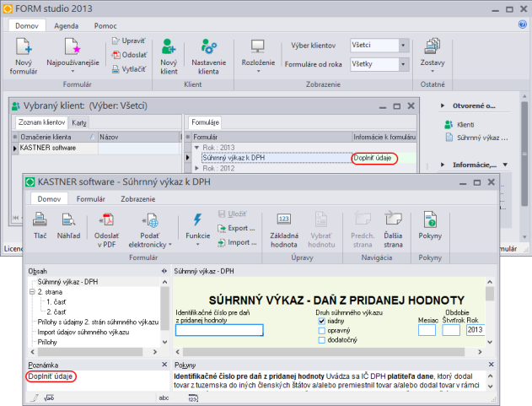
Task: Open the Výber klientov dropdown
Action: [x=379, y=46]
